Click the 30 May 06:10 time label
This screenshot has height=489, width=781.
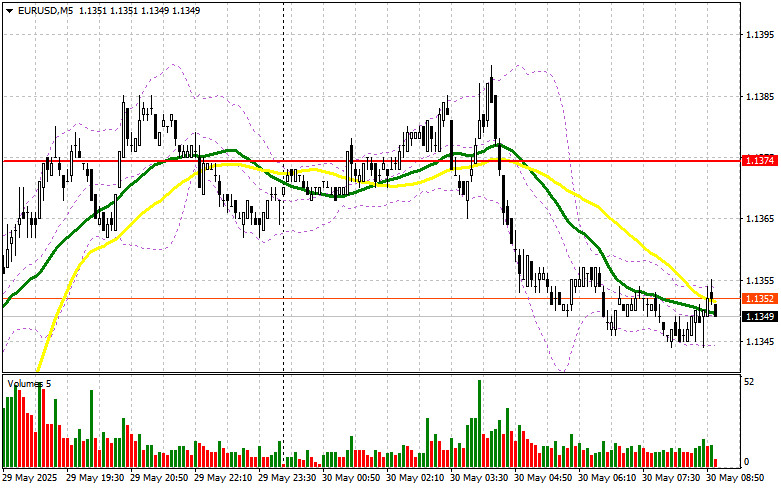pos(607,478)
